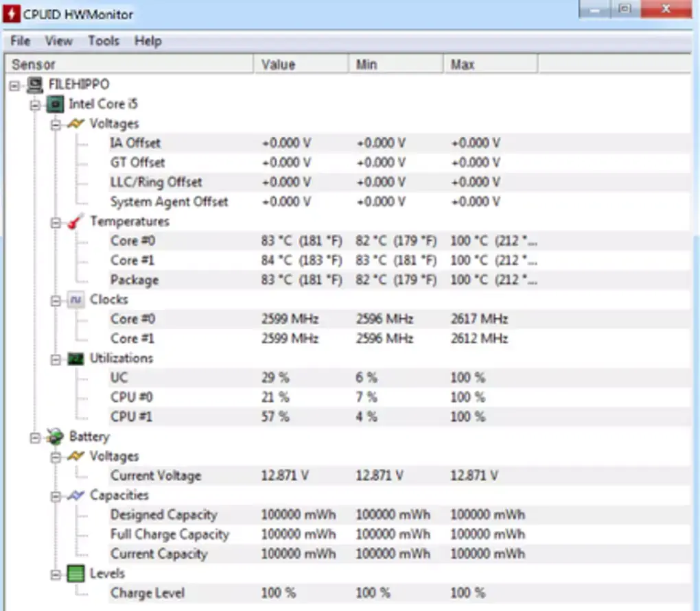Click the 29 % value for UC

coord(275,378)
